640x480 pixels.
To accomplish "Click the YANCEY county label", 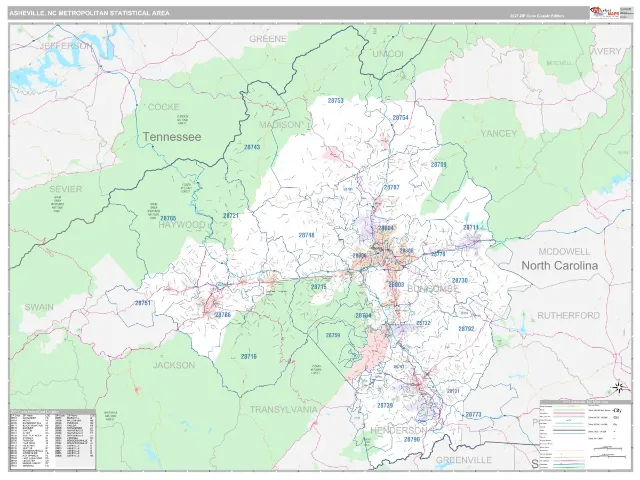I will pos(499,133).
